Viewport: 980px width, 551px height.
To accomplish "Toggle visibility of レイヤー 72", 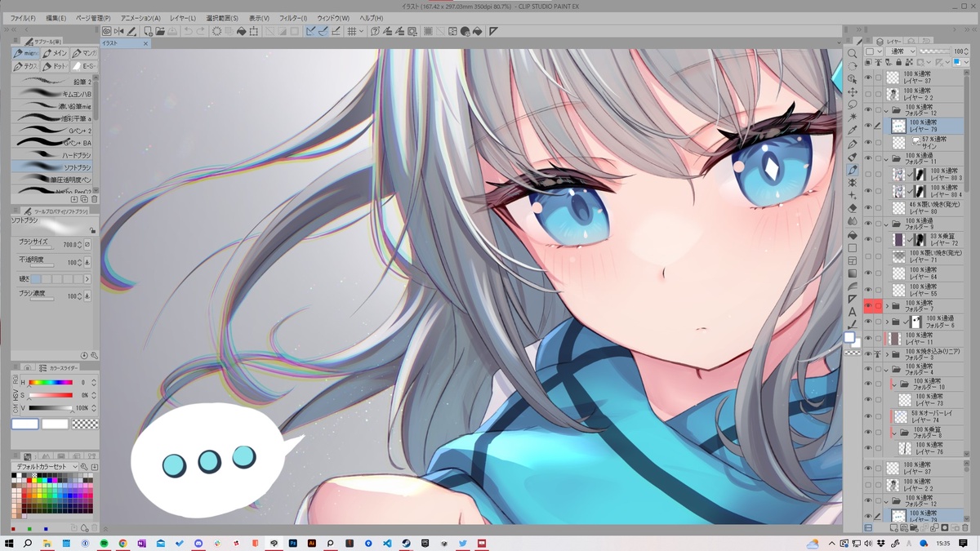I will coord(868,239).
